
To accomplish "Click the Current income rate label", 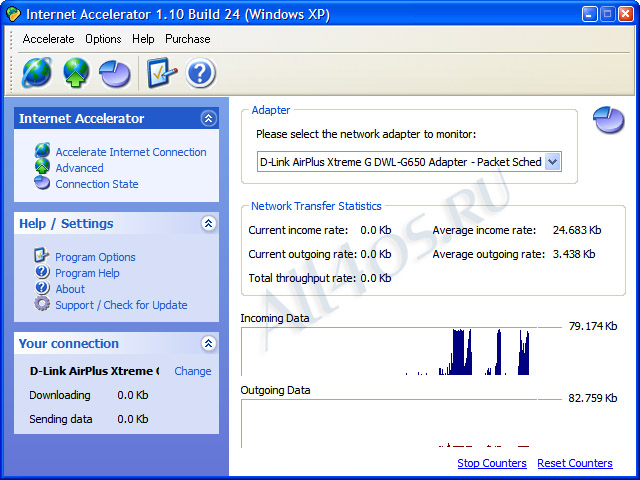I will 298,230.
